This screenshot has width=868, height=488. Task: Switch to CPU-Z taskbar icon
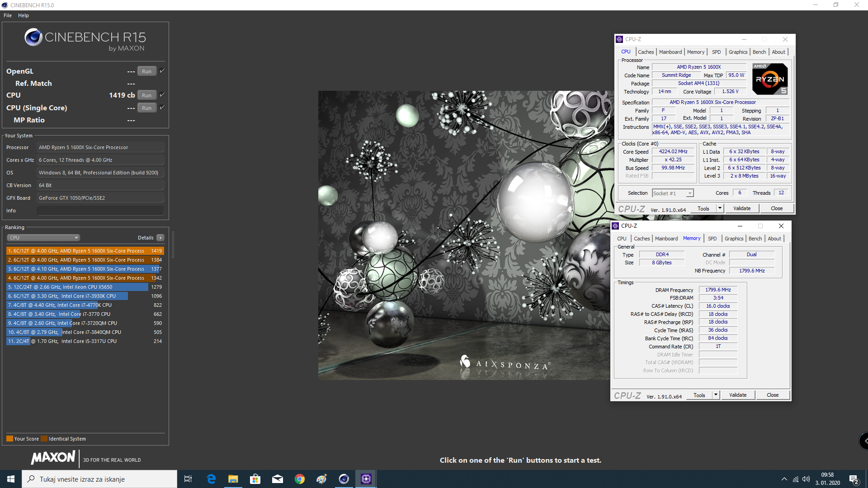click(366, 479)
